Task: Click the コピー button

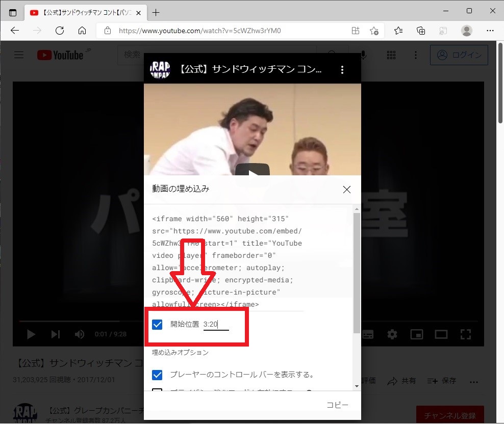Action: 337,405
